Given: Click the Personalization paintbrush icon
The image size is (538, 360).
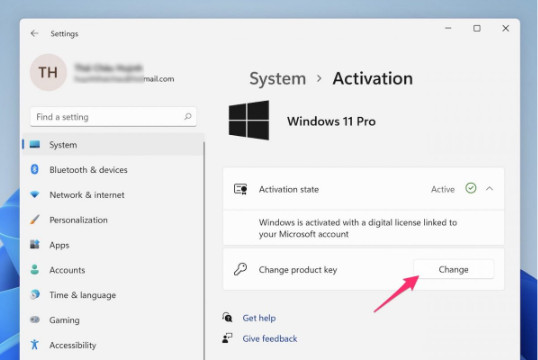Looking at the screenshot, I should 35,219.
